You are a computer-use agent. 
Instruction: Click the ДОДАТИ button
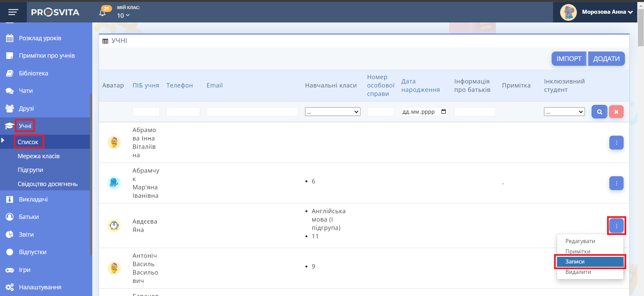(606, 59)
